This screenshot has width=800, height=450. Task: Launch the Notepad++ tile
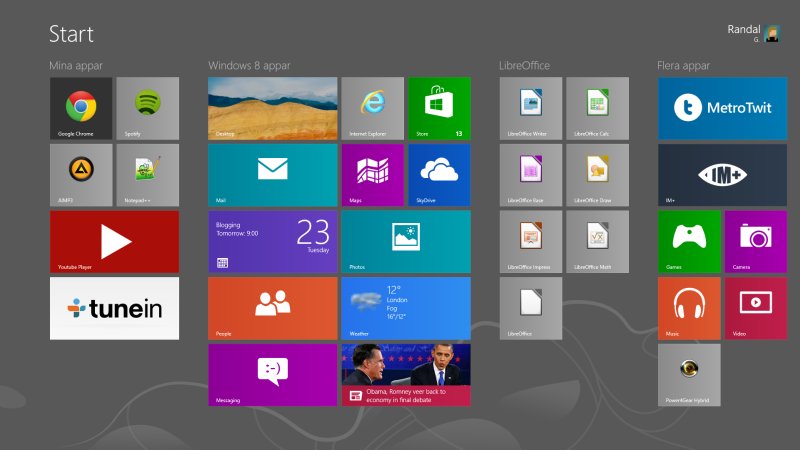(147, 174)
